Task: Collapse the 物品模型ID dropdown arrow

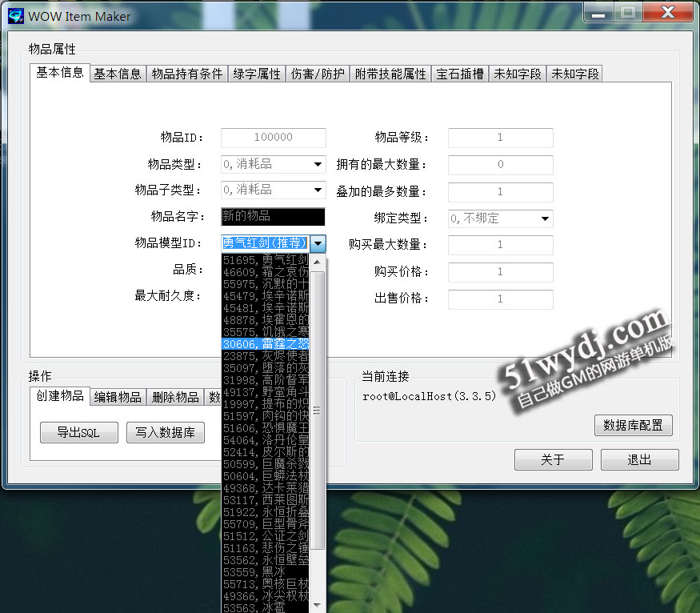Action: (318, 244)
